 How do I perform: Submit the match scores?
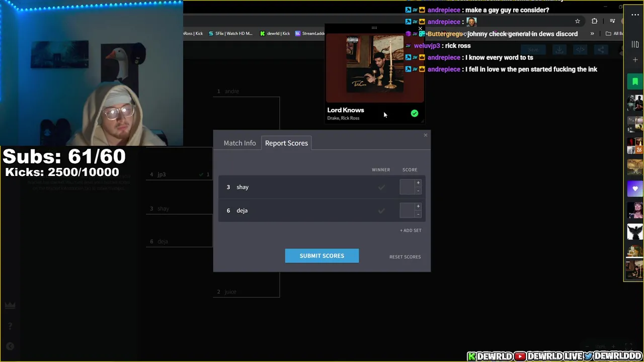(322, 255)
